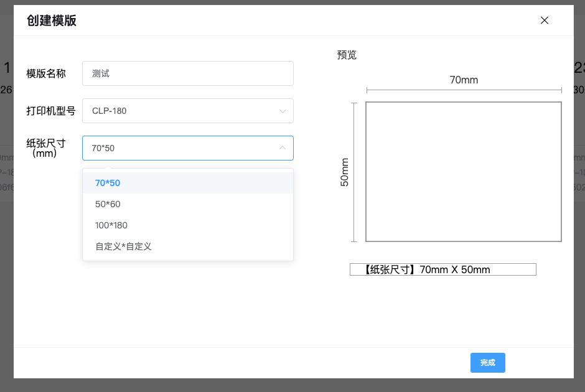Click the 模版名称 input containing 测试

click(187, 73)
